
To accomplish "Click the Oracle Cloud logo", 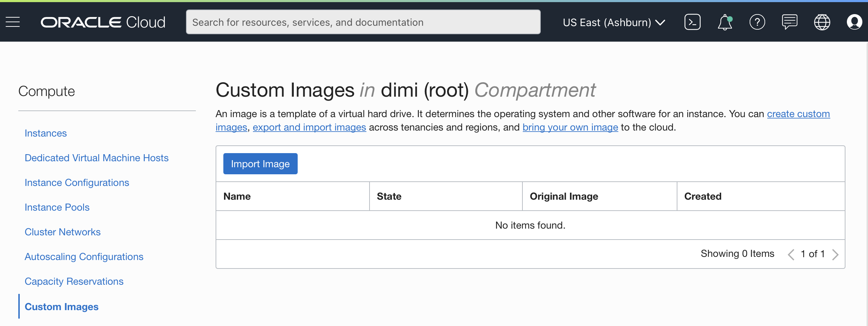I will tap(103, 22).
